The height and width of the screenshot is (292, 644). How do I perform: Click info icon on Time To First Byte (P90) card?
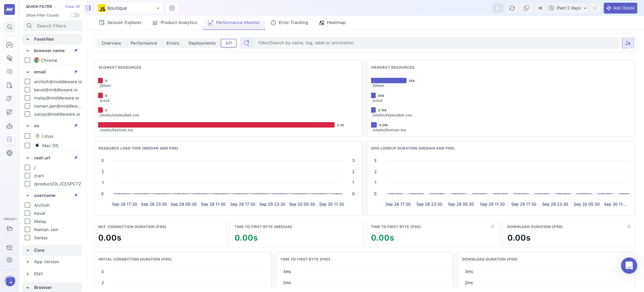click(x=492, y=227)
